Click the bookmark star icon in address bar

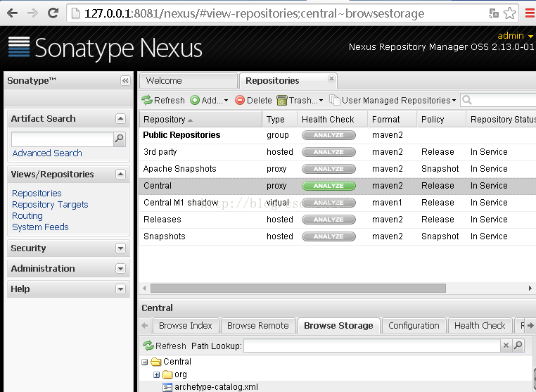point(509,13)
